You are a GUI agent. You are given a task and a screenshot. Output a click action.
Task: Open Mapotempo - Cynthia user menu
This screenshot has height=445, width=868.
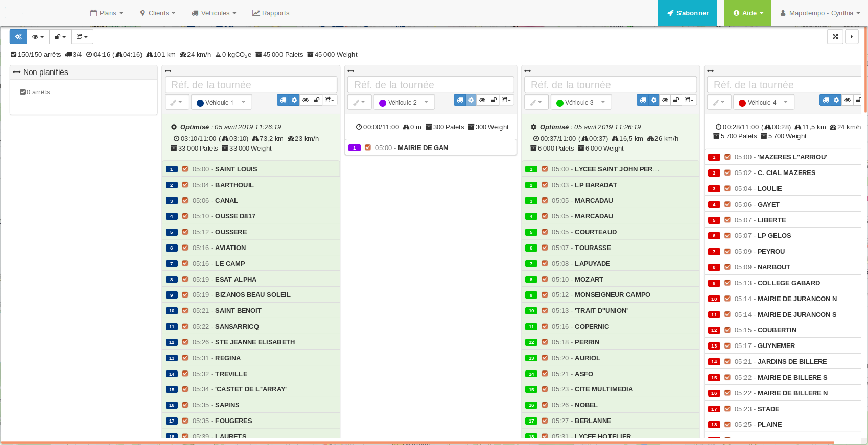coord(820,13)
